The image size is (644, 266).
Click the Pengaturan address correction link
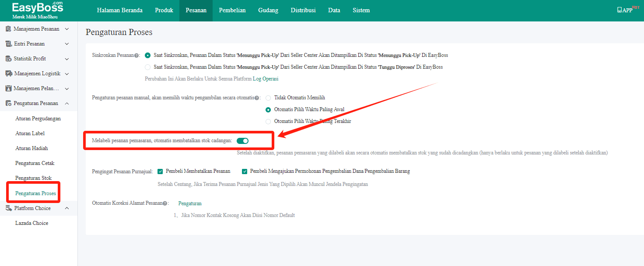click(190, 204)
